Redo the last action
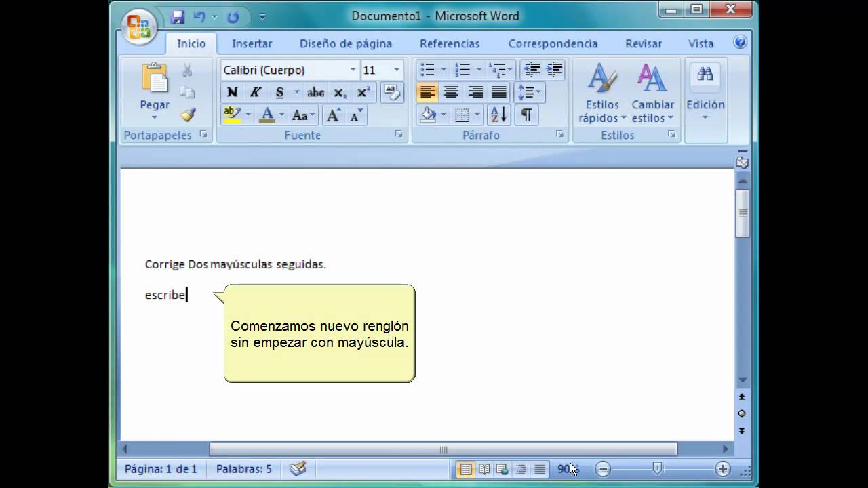This screenshot has width=868, height=488. click(233, 17)
